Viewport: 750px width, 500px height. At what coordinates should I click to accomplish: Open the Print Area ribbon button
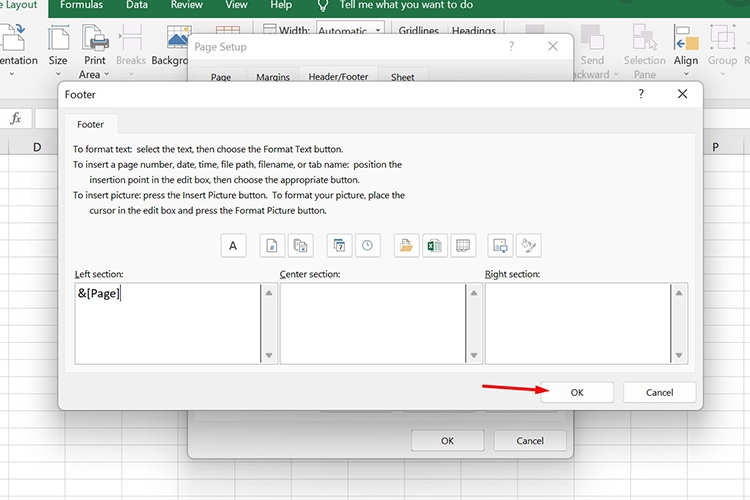point(95,52)
